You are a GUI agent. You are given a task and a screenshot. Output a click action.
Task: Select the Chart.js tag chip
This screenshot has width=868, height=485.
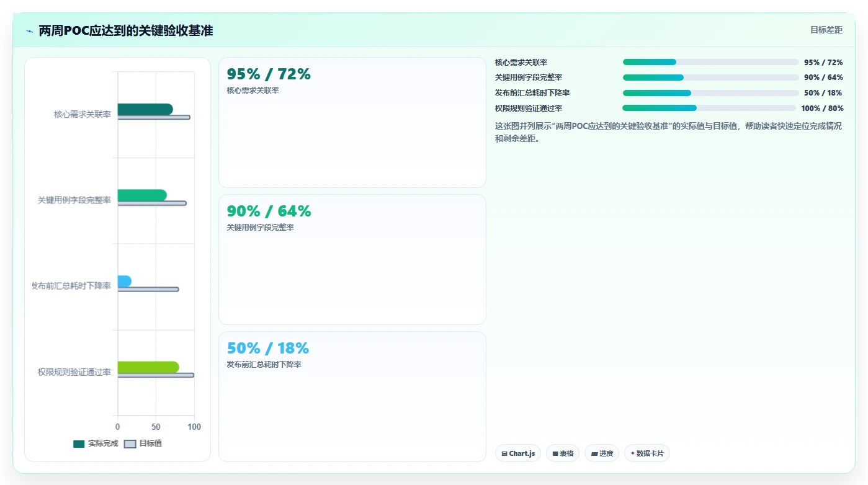coord(518,453)
